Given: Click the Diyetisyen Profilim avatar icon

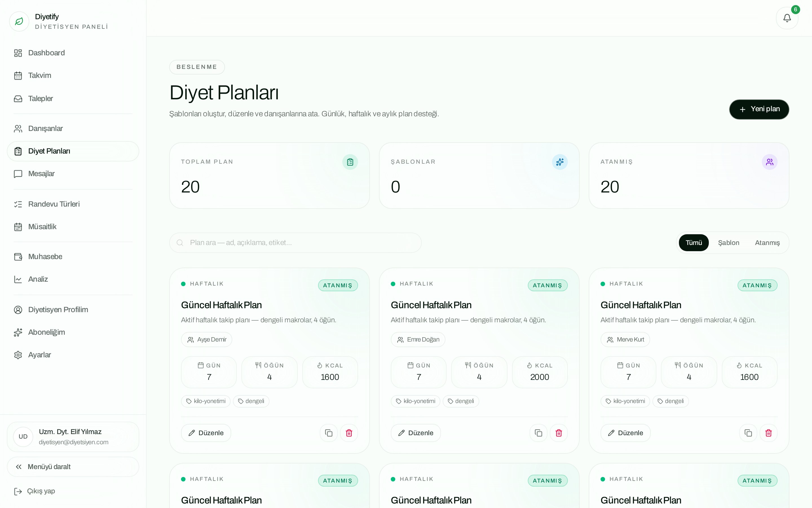Looking at the screenshot, I should (18, 310).
